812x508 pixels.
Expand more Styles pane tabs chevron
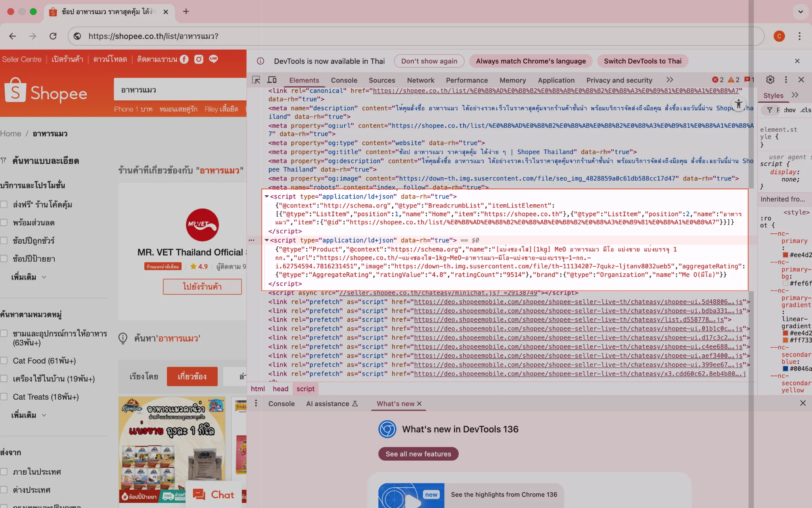click(795, 95)
